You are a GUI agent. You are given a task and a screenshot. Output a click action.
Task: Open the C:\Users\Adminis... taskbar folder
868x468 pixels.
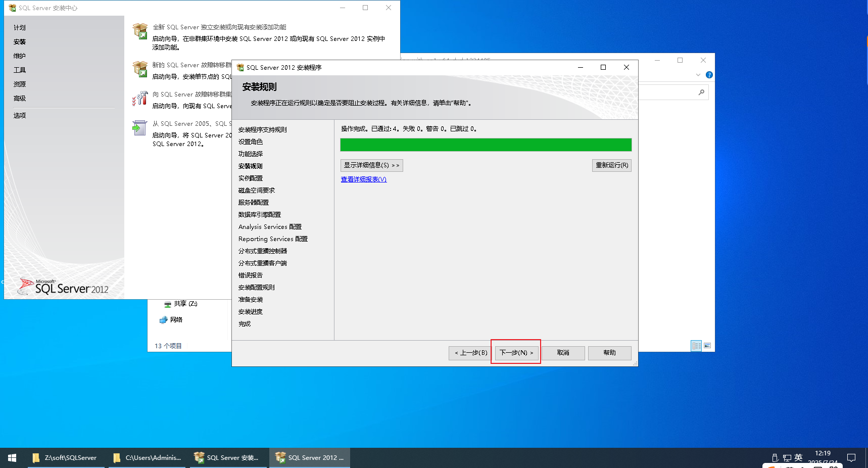click(x=147, y=458)
